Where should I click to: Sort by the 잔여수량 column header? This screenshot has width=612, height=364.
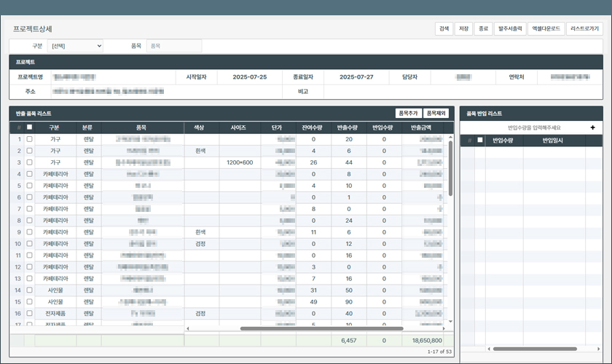coord(313,127)
